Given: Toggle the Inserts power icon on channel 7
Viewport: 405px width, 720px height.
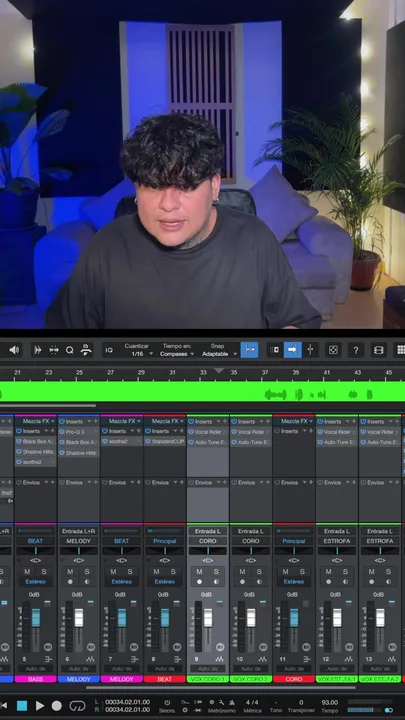Looking at the screenshot, I should click(105, 431).
